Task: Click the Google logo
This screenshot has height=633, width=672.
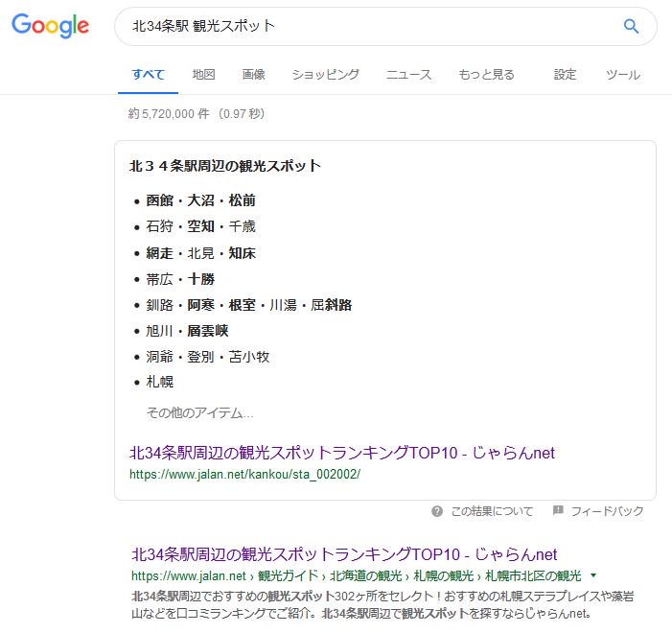Action: point(50,26)
